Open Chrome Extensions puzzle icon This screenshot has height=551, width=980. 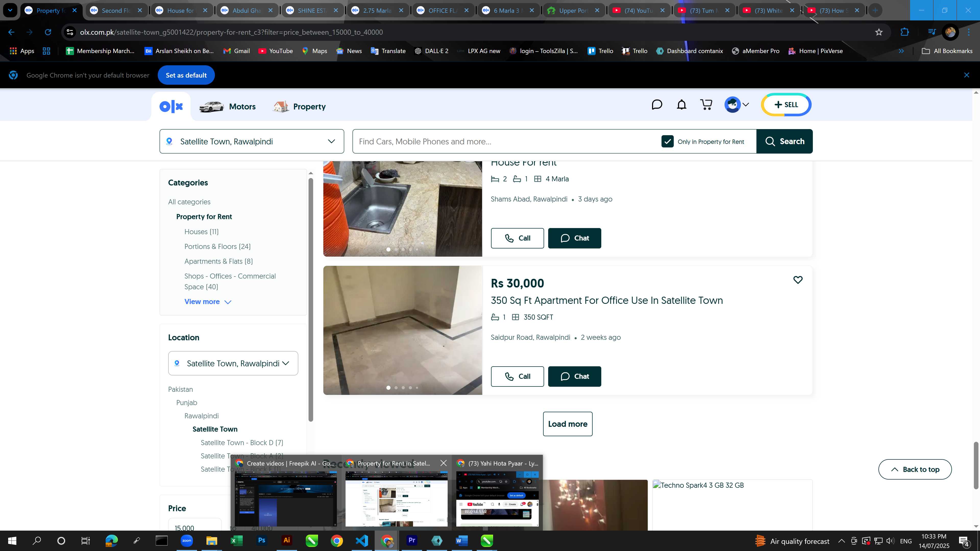pyautogui.click(x=905, y=32)
